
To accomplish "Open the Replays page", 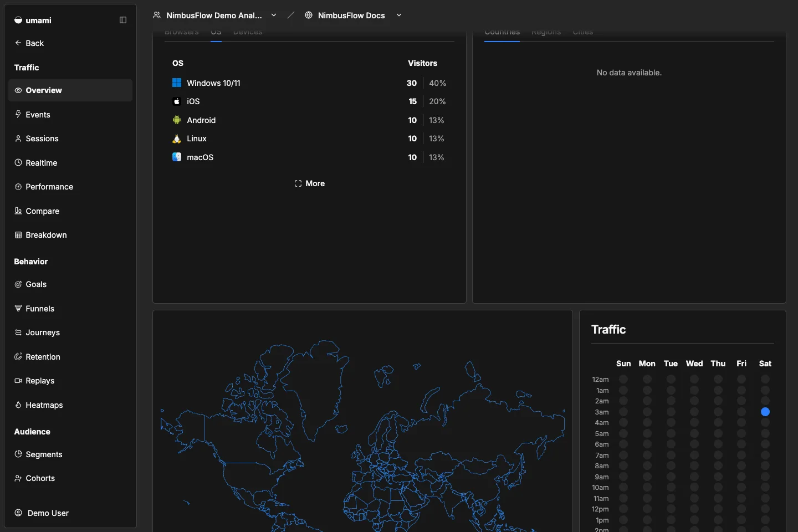I will 70,381.
